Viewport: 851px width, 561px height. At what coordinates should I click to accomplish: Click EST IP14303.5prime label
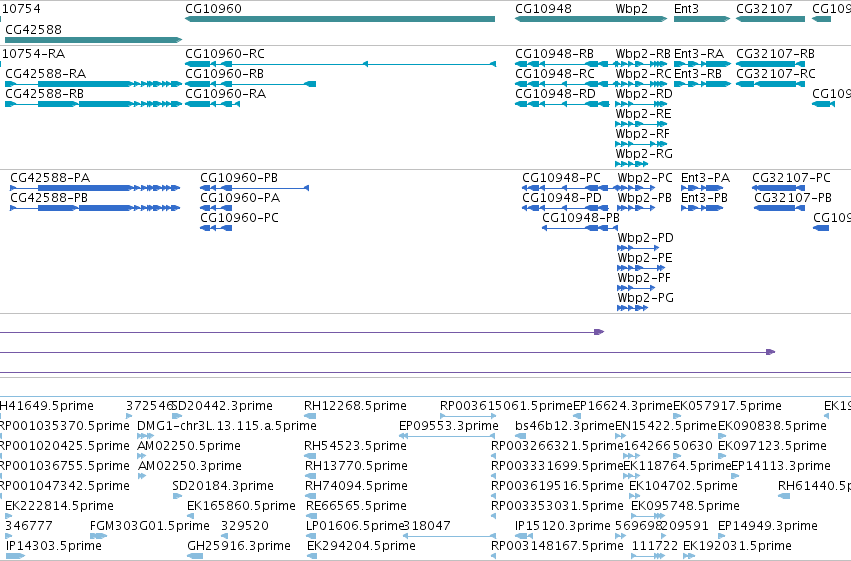point(54,546)
